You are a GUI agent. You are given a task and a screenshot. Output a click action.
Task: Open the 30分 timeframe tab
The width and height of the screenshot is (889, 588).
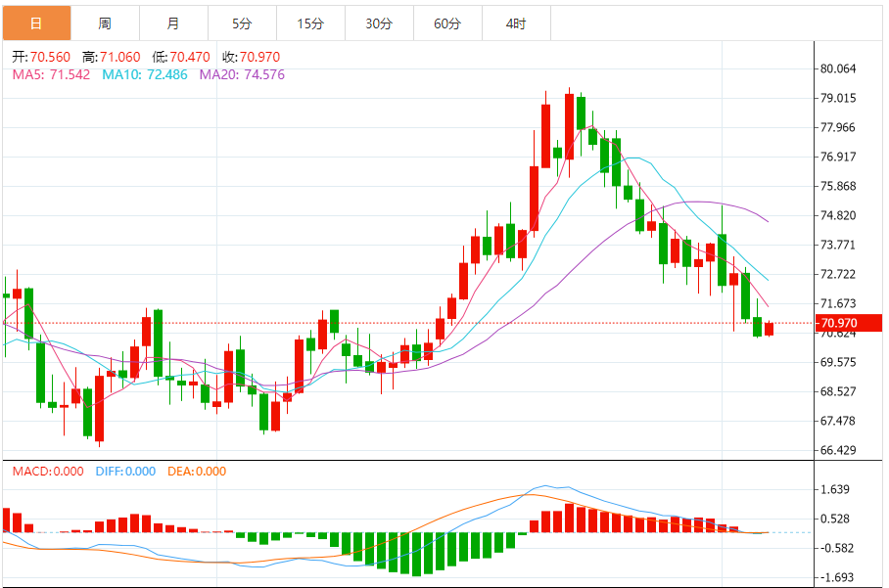[379, 23]
